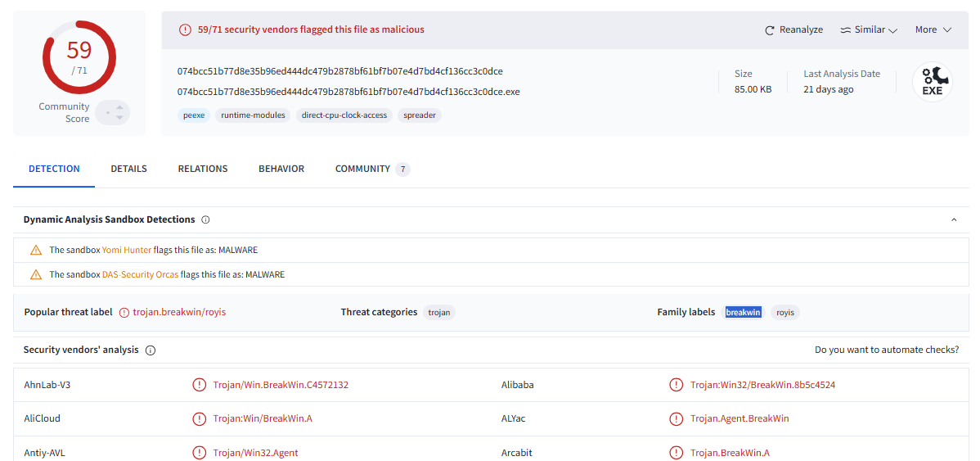Image resolution: width=980 pixels, height=461 pixels.
Task: Click the Trojan:Win/BreakWin.A detection text
Action: point(263,418)
